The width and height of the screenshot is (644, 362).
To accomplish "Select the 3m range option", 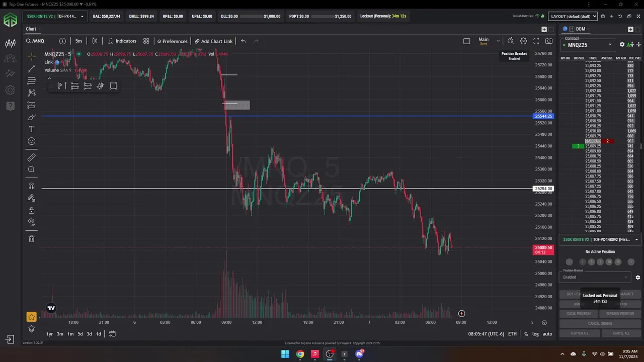I will click(x=60, y=334).
